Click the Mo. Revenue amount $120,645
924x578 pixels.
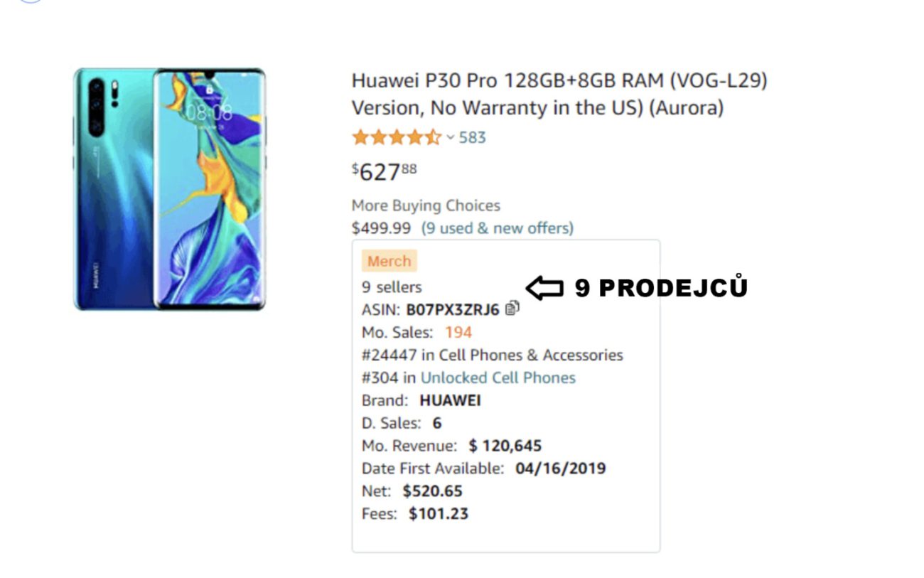click(505, 446)
